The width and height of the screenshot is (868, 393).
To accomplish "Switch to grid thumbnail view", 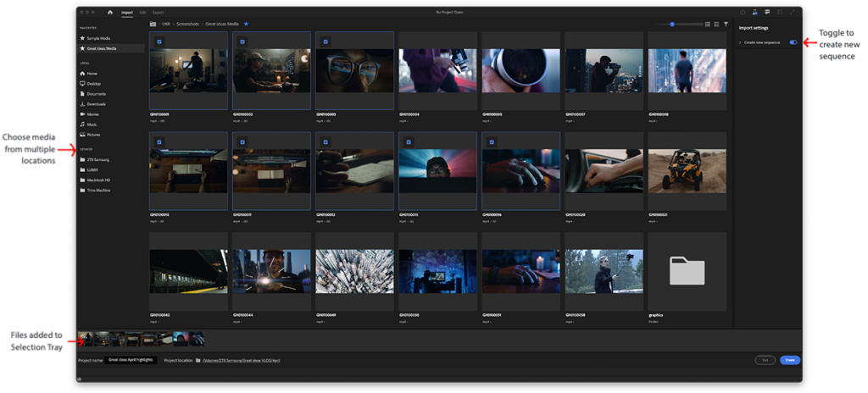I will [708, 25].
